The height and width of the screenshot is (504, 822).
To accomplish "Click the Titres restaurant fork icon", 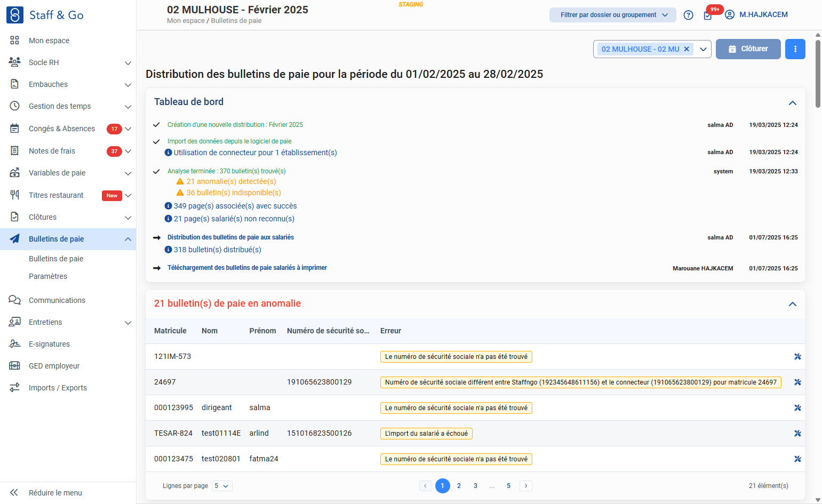I will click(x=15, y=195).
